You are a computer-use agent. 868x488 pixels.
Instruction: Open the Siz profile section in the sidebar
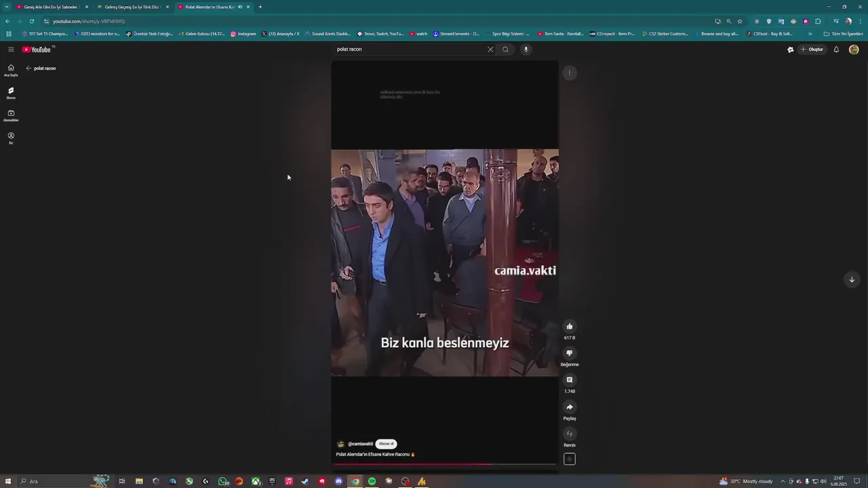[x=11, y=138]
